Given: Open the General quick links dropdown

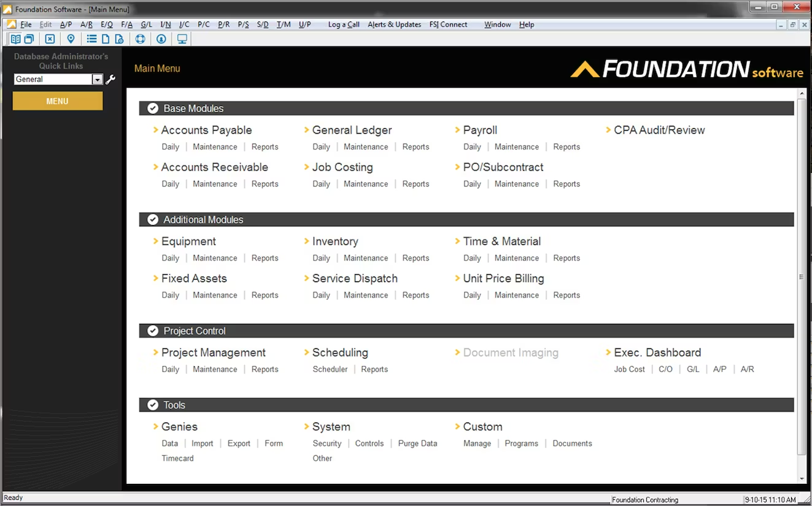Looking at the screenshot, I should (x=97, y=79).
